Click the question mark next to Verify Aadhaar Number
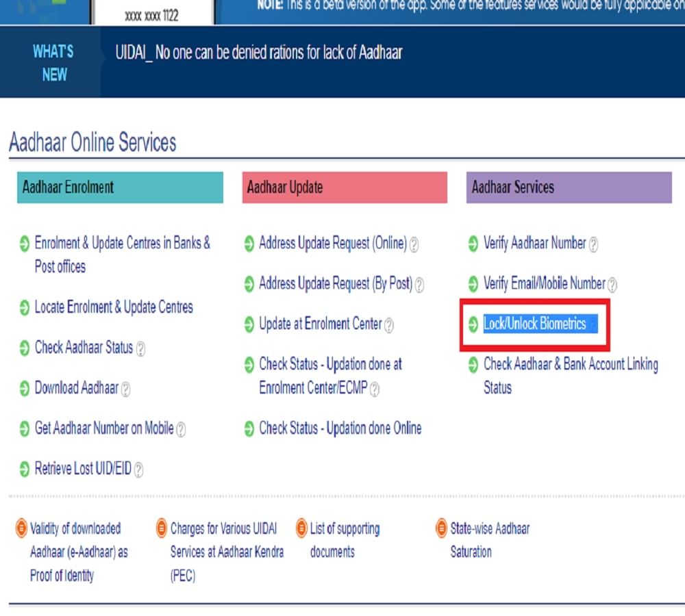 coord(595,244)
